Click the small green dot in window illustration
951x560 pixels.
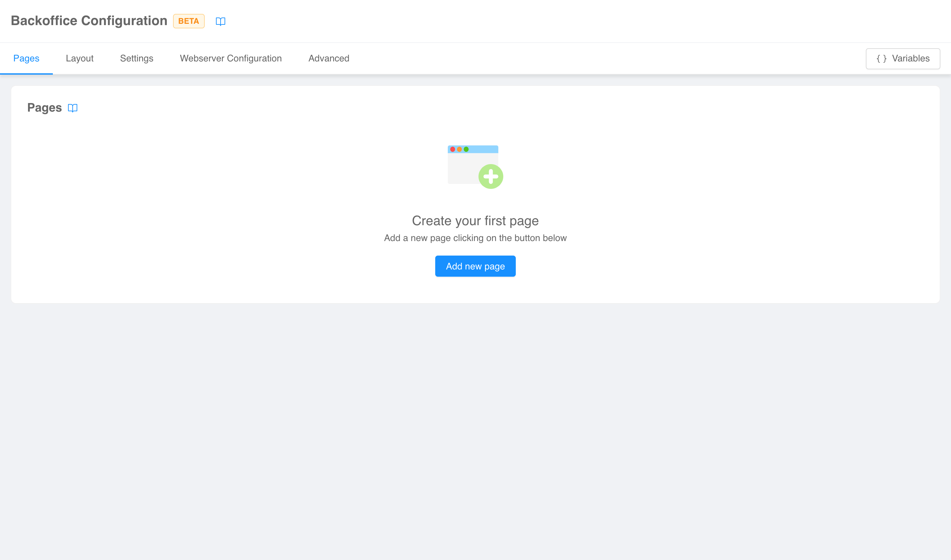tap(466, 150)
